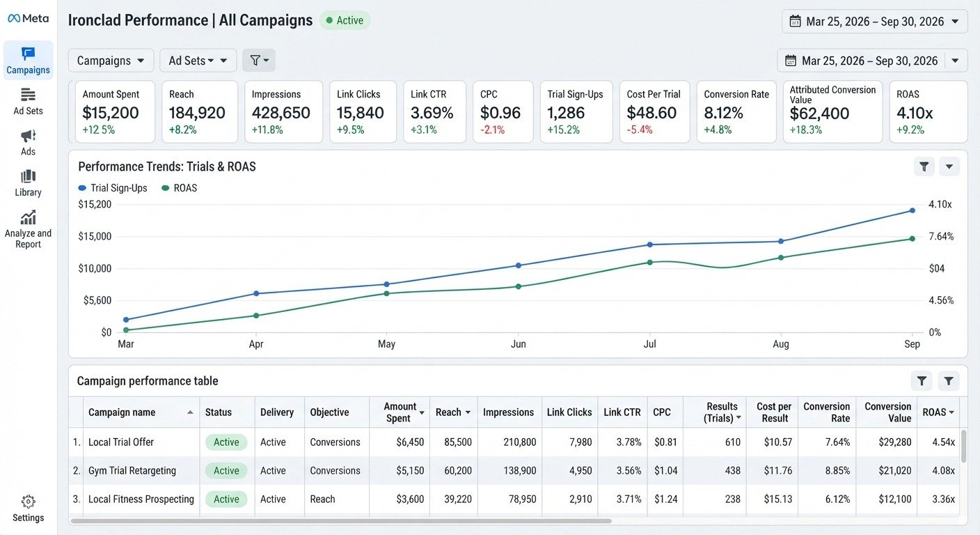Open the Campaigns dropdown above the metrics
Image resolution: width=980 pixels, height=535 pixels.
coord(111,61)
